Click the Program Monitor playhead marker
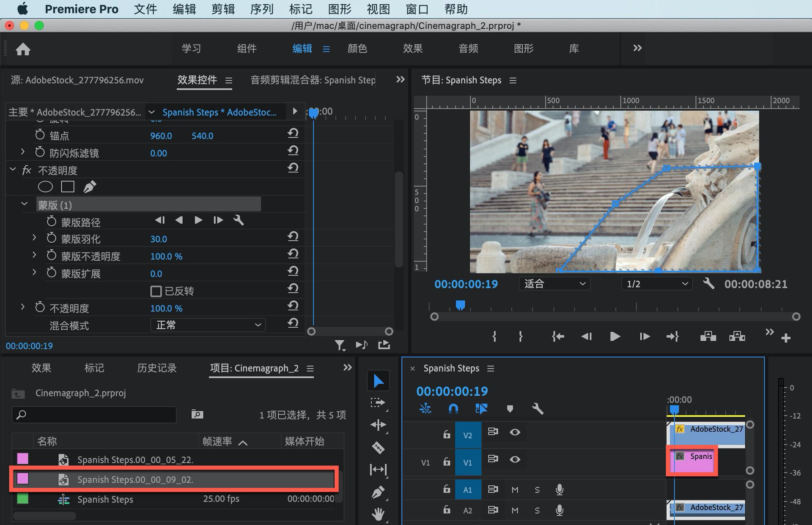Viewport: 812px width, 525px height. (x=460, y=305)
